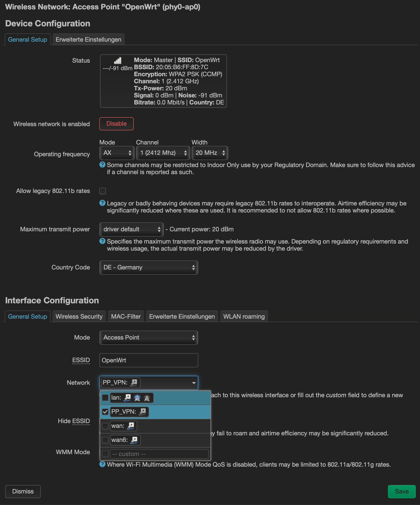Click the green Save button
The image size is (420, 505).
[x=401, y=491]
